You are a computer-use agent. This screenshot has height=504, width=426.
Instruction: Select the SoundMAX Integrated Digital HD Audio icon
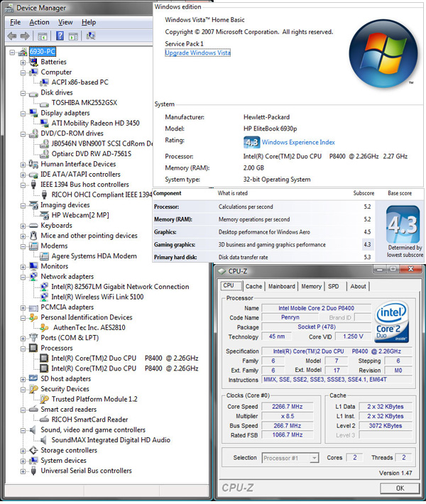coord(44,440)
